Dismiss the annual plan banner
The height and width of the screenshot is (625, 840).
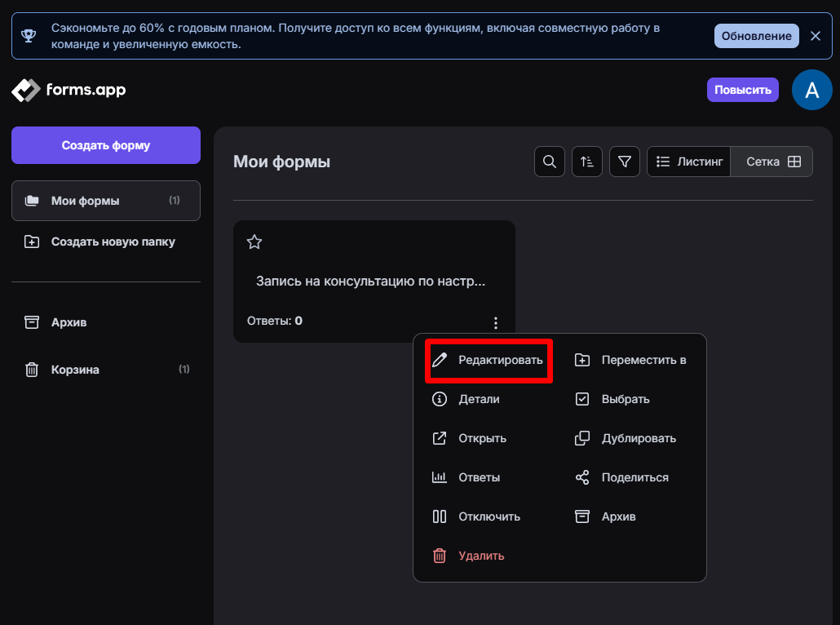tap(816, 36)
